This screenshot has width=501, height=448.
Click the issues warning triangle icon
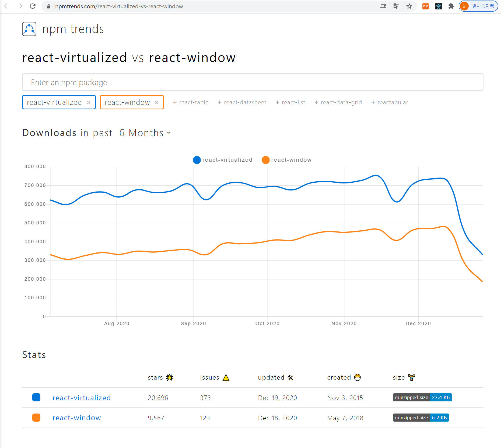coord(226,377)
